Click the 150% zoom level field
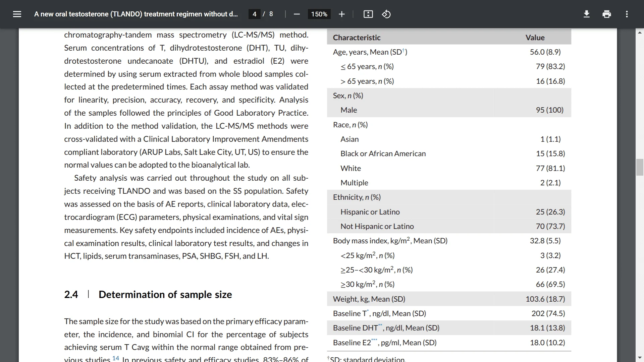This screenshot has width=644, height=362. [x=319, y=14]
